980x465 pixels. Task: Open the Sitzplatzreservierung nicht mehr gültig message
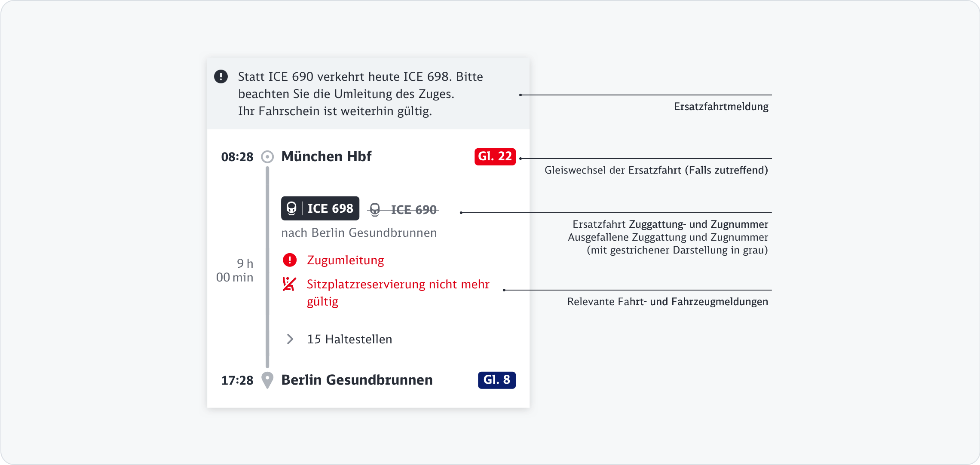[398, 292]
